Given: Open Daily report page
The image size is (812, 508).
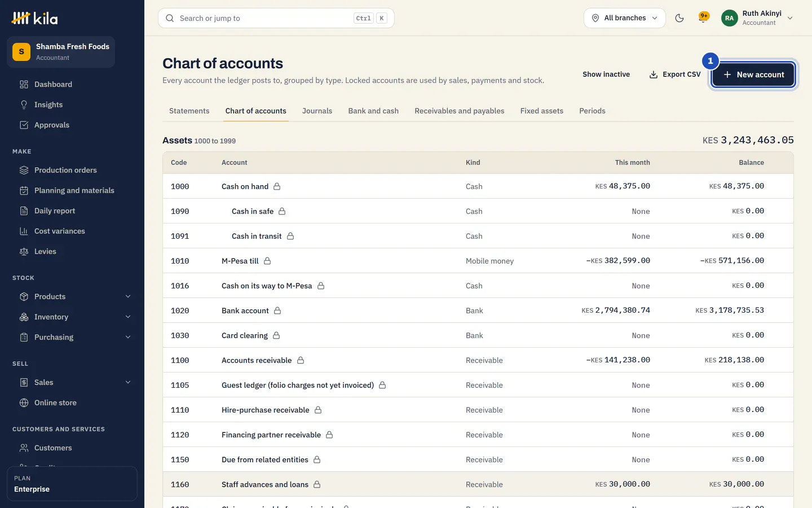Looking at the screenshot, I should coord(72,211).
